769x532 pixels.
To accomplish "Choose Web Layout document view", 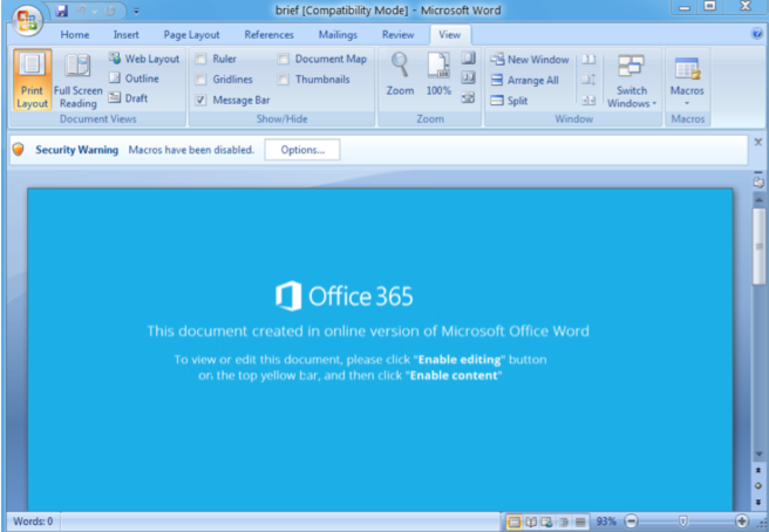I will [144, 59].
